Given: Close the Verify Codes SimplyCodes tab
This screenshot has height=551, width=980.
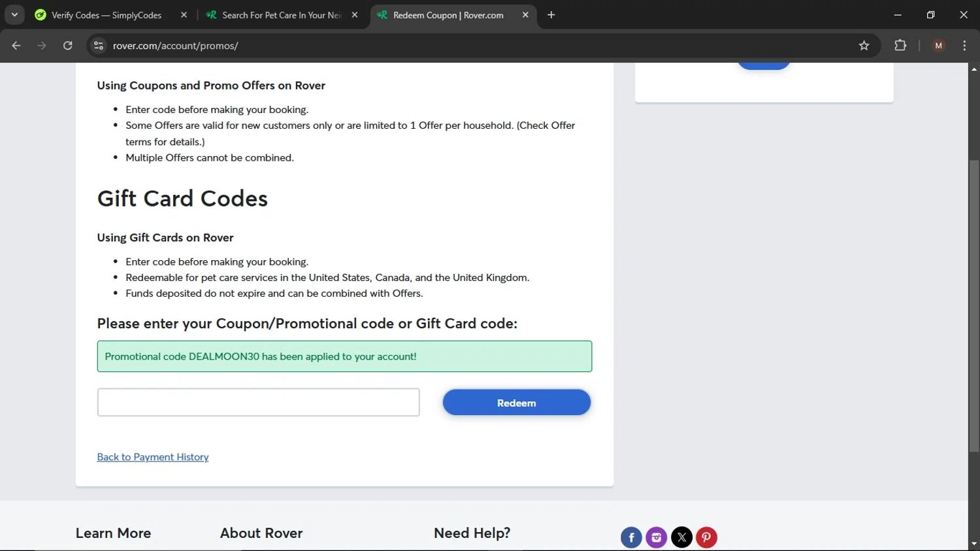Looking at the screenshot, I should [x=184, y=15].
